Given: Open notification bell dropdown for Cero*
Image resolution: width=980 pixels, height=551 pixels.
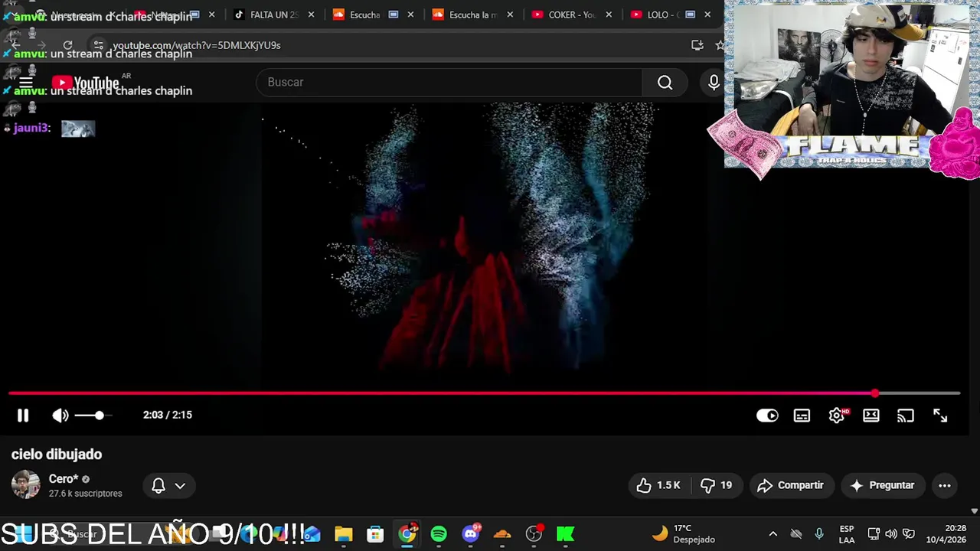Looking at the screenshot, I should [x=168, y=485].
